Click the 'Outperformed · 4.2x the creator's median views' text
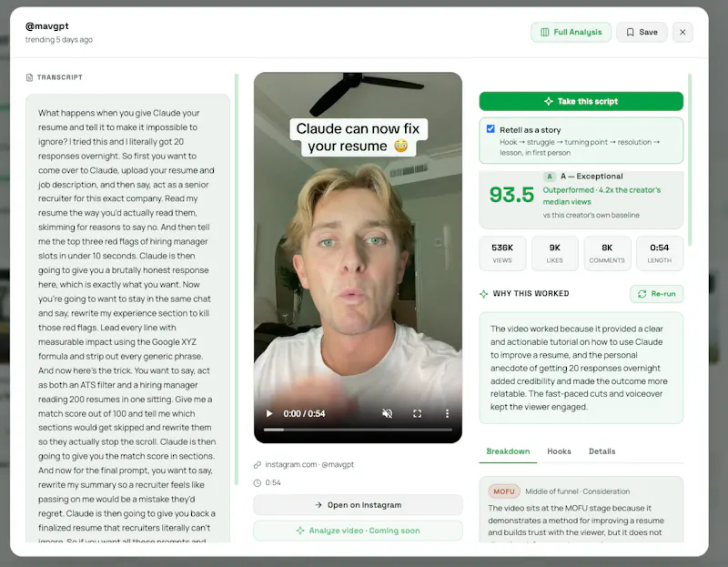Screen dimensions: 728x567 (x=602, y=196)
